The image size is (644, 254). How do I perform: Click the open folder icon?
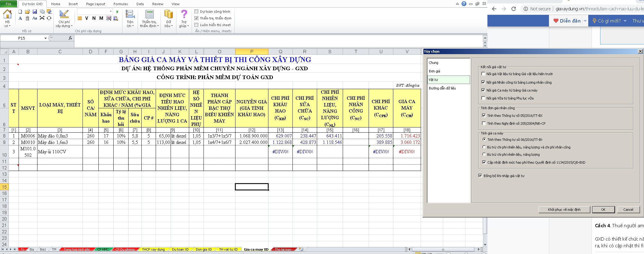pos(27,12)
